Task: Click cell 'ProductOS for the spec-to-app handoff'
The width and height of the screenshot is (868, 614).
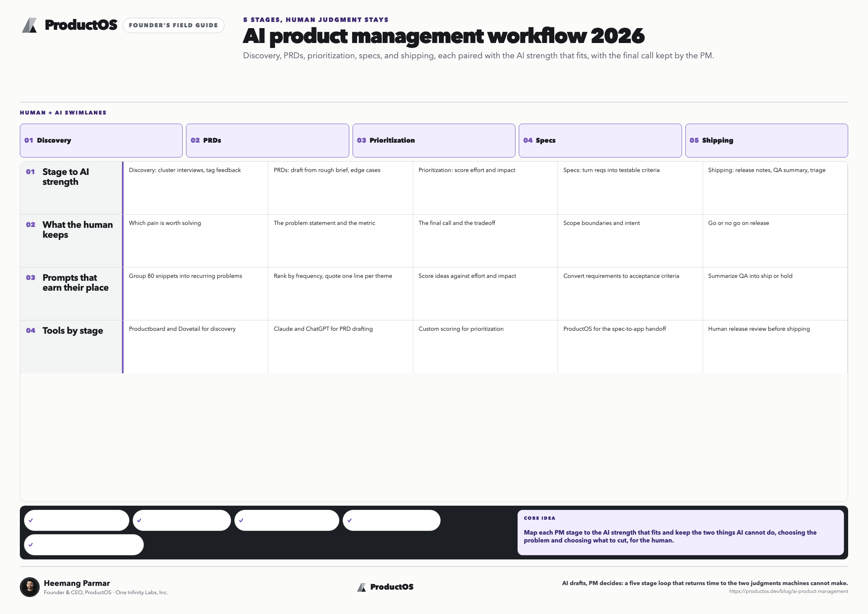Action: [x=630, y=346]
